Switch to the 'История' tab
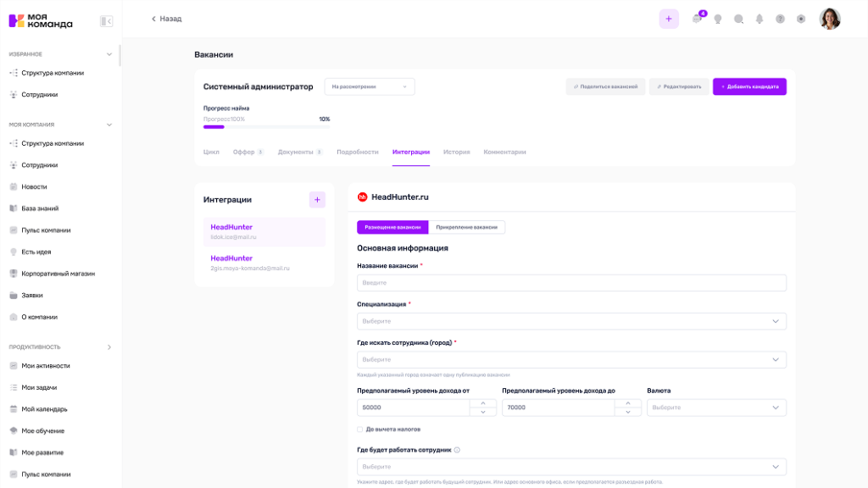868x488 pixels. [x=456, y=152]
